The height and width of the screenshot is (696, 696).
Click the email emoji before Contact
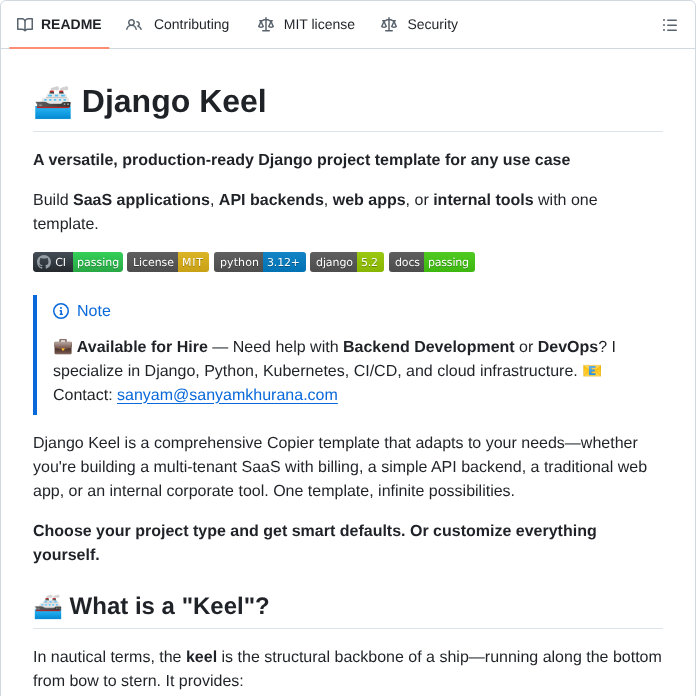click(592, 371)
